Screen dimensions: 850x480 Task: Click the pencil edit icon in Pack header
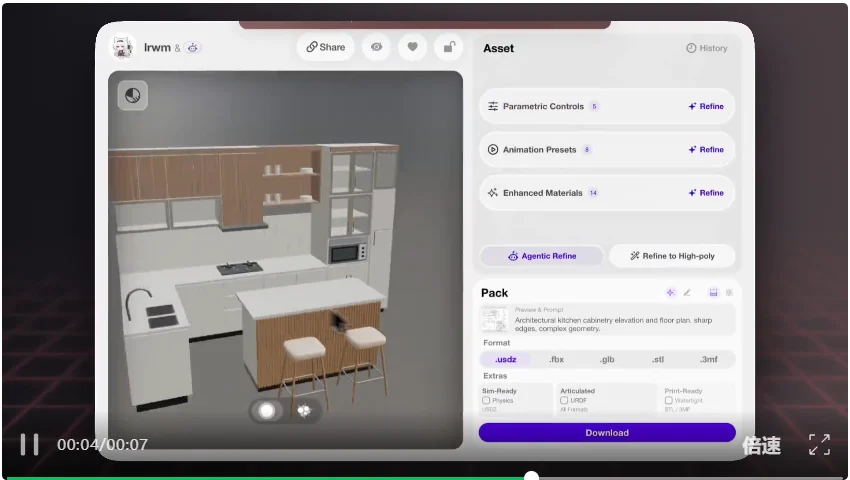click(x=687, y=292)
